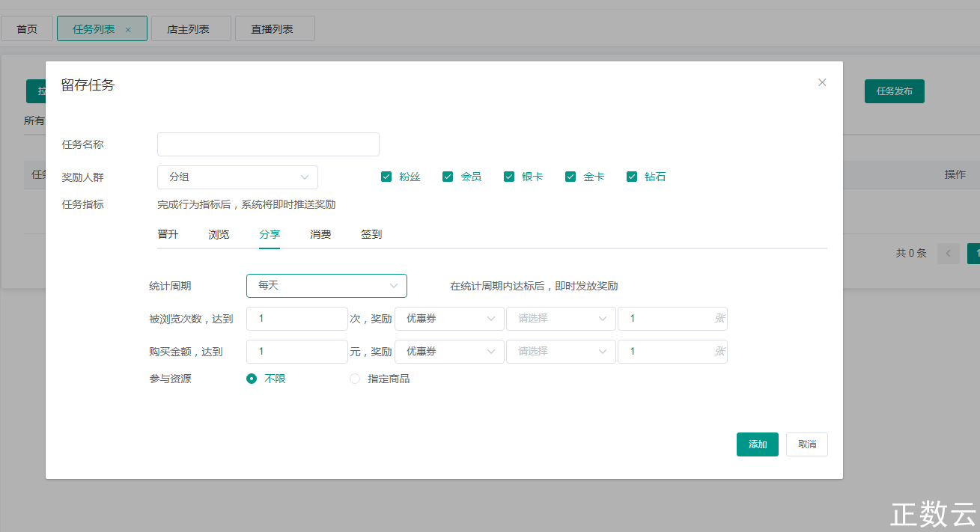980x532 pixels.
Task: Select the 不限 radio option
Action: 252,379
